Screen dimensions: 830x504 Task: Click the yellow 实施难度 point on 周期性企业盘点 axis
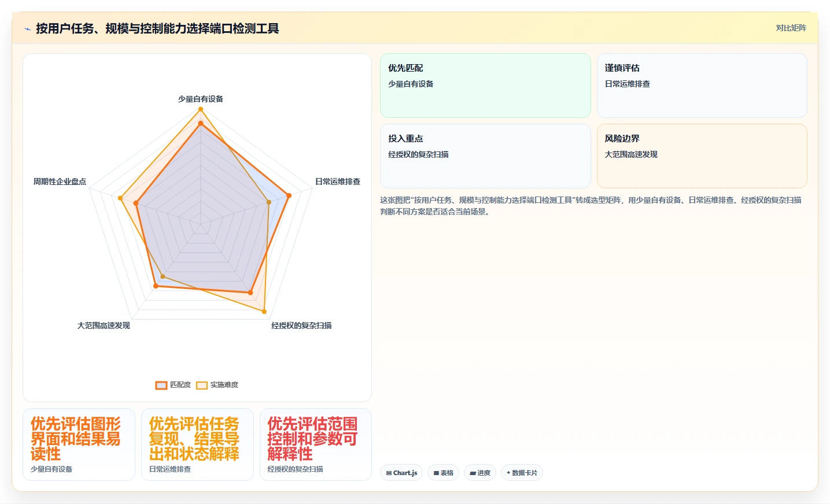point(120,198)
